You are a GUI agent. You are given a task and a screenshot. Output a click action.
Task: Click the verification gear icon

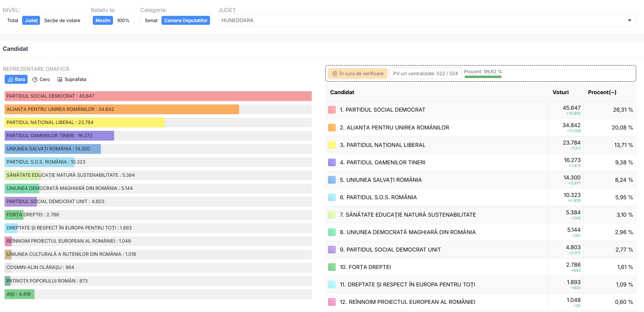[335, 74]
